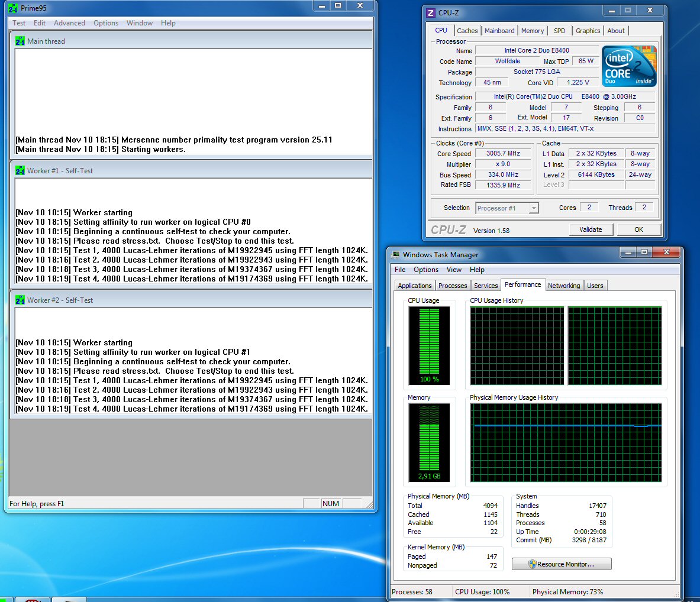Switch to the Applications tab in Task Manager
Viewport: 700px width, 602px height.
click(415, 286)
